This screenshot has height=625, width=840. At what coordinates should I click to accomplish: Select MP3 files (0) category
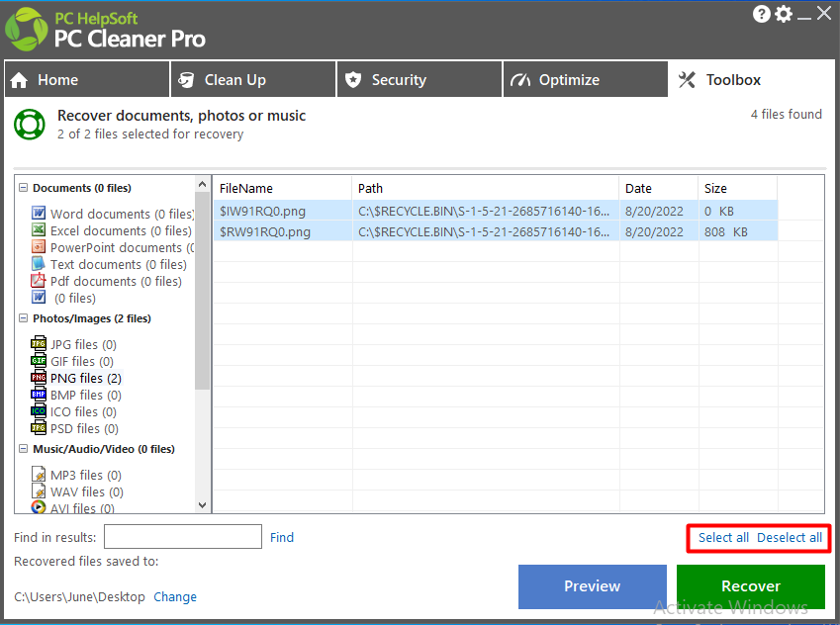(x=86, y=475)
